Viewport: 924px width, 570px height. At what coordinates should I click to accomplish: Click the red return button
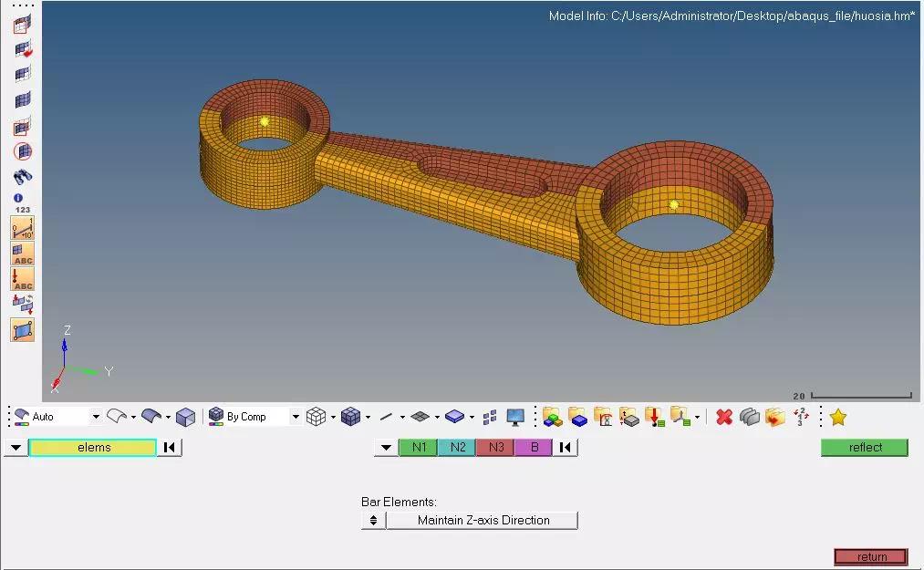871,556
